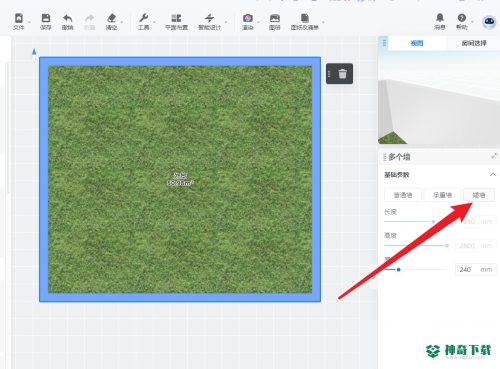Select the 普通墙 wall type option
Screen dimensions: 500x369
[403, 195]
